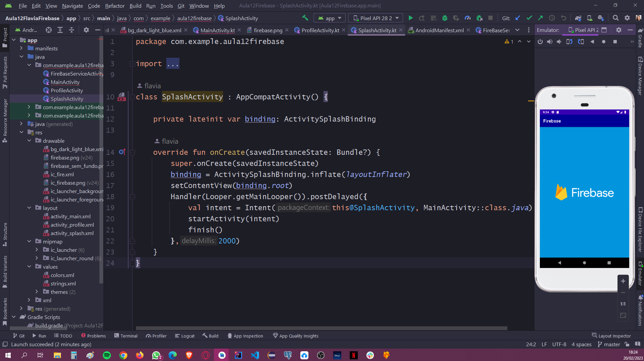The height and width of the screenshot is (361, 644).
Task: Open the Refactor menu
Action: coord(115,6)
